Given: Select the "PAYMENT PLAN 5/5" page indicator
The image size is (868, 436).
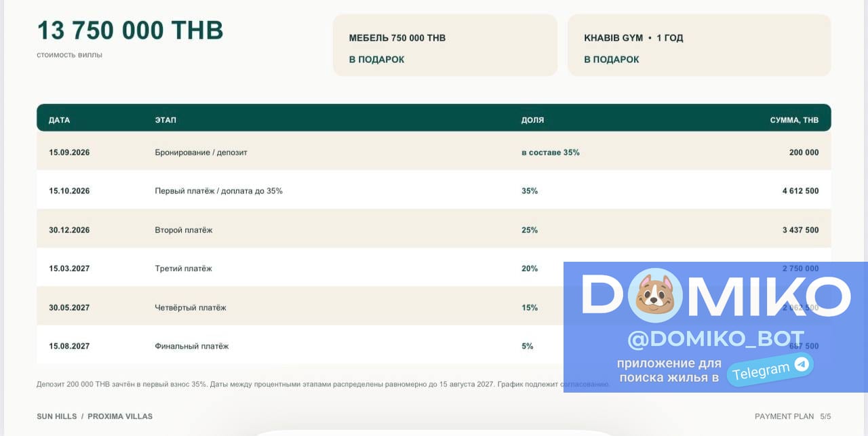Looking at the screenshot, I should coord(793,416).
